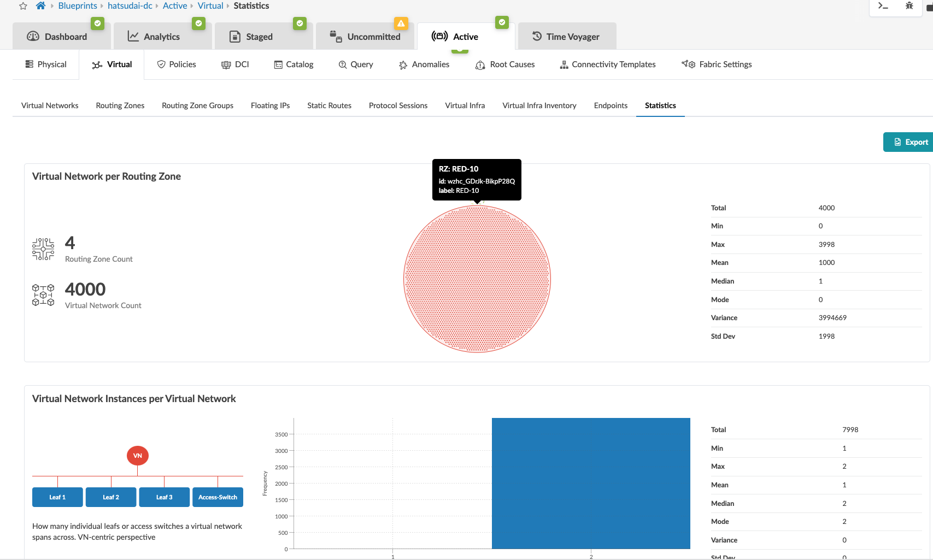
Task: Click the Blueprints breadcrumb link
Action: pyautogui.click(x=78, y=6)
